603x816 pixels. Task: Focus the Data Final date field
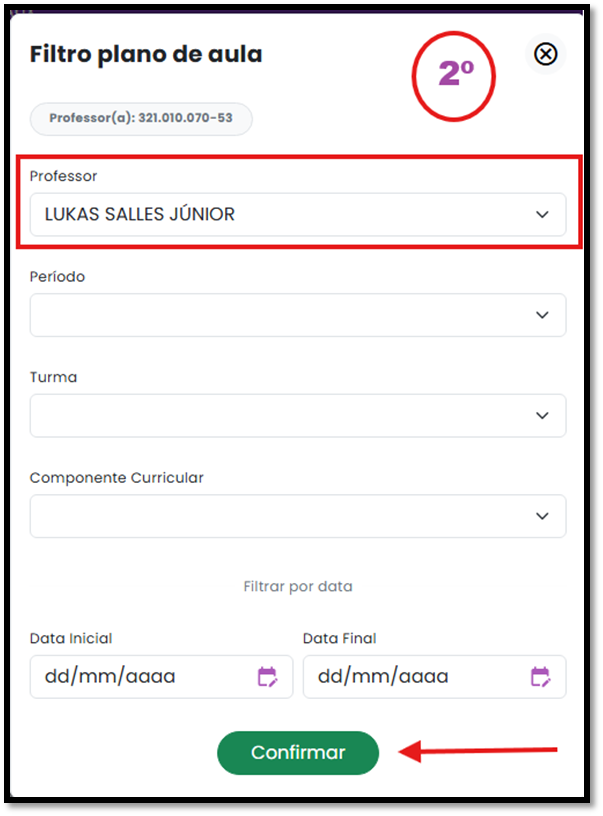coord(434,677)
